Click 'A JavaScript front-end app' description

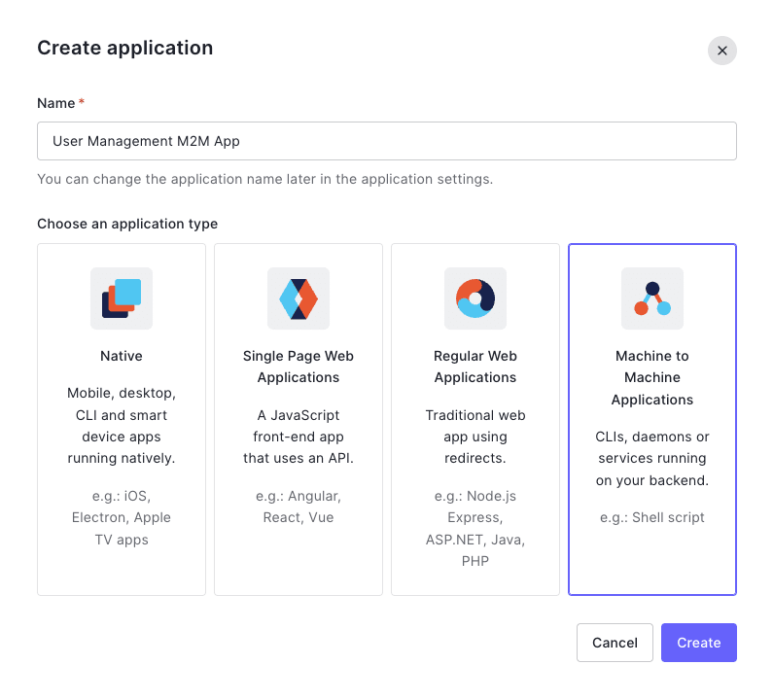tap(299, 437)
